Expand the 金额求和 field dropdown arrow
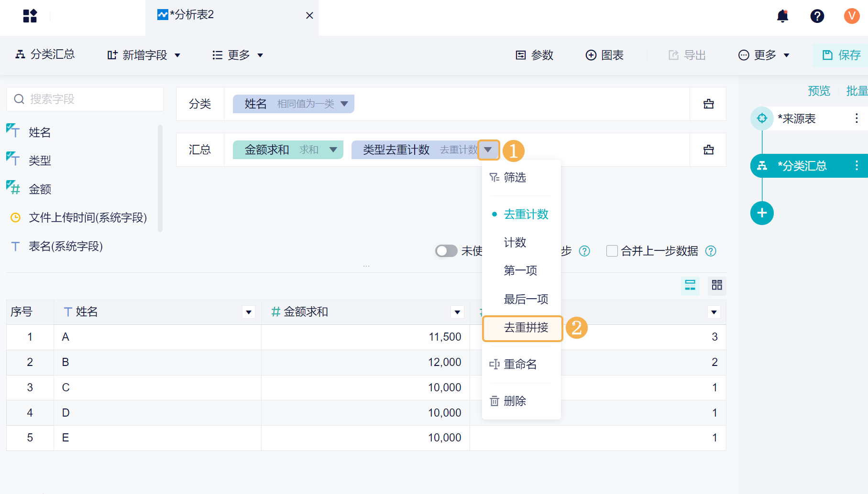This screenshot has height=494, width=868. pos(333,150)
